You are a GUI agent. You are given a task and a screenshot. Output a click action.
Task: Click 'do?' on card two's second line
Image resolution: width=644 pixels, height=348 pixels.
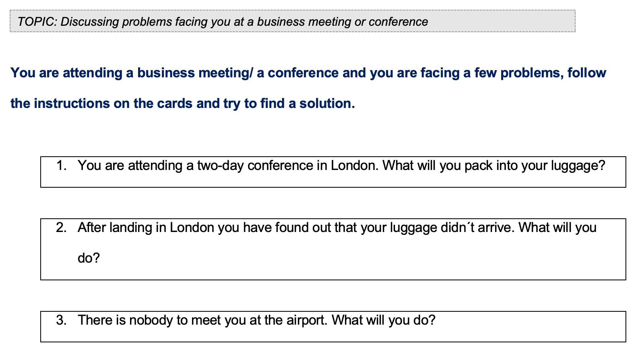tap(89, 258)
